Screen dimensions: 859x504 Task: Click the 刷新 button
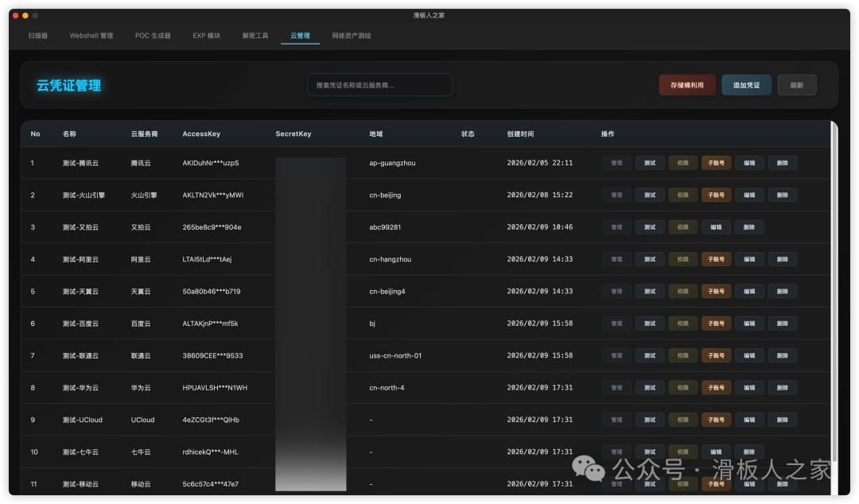tap(796, 85)
